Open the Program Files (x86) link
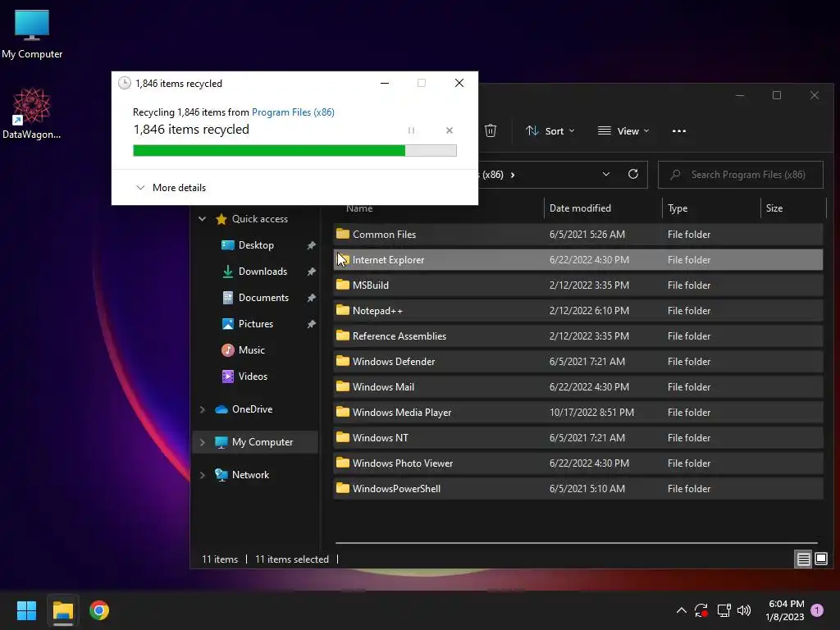Image resolution: width=840 pixels, height=630 pixels. (x=293, y=112)
